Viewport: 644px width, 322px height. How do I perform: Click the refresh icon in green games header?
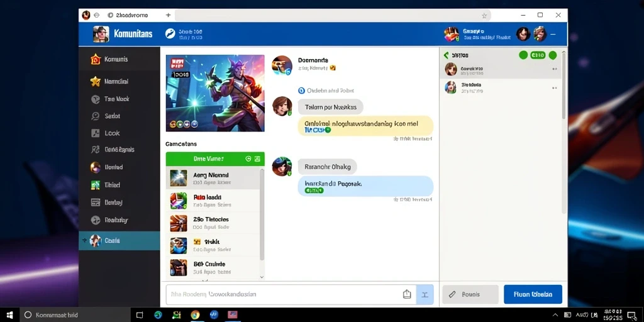[x=248, y=158]
